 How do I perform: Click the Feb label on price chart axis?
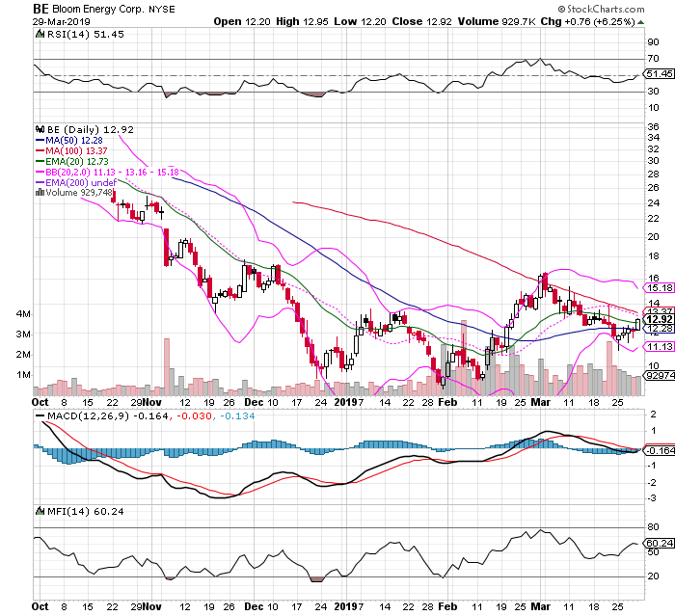[x=447, y=403]
